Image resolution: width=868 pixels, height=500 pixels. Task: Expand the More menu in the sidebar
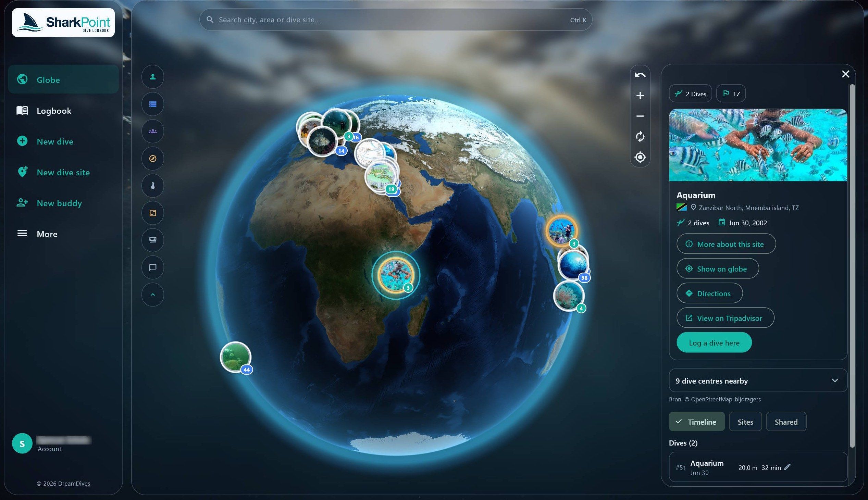coord(63,234)
